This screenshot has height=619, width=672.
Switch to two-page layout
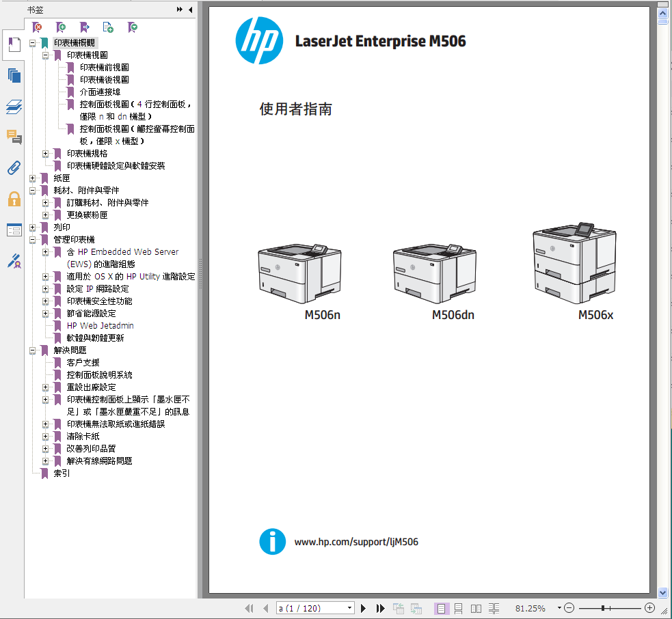476,608
